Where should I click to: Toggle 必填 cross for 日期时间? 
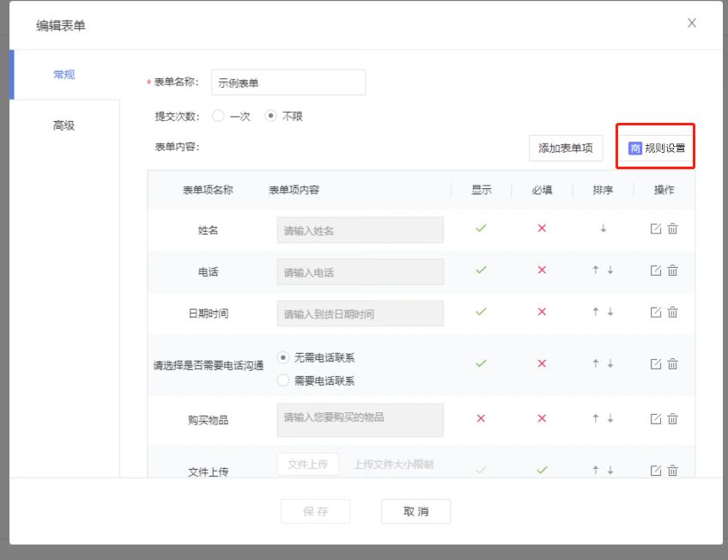click(x=542, y=312)
